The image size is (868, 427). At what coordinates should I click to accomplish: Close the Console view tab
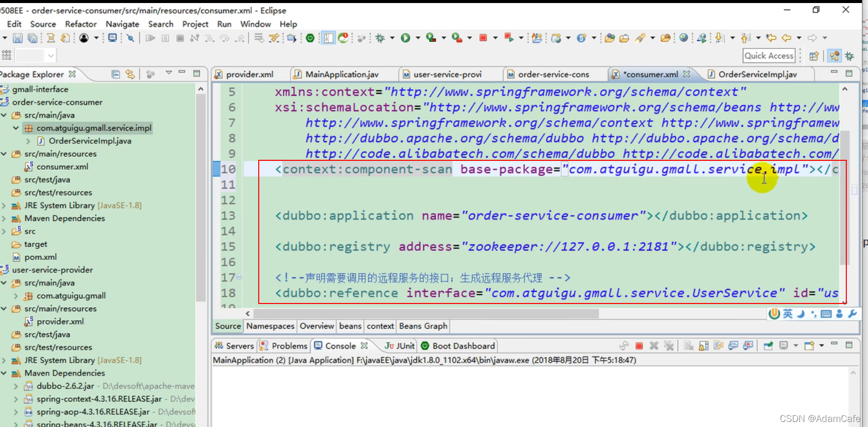click(364, 346)
